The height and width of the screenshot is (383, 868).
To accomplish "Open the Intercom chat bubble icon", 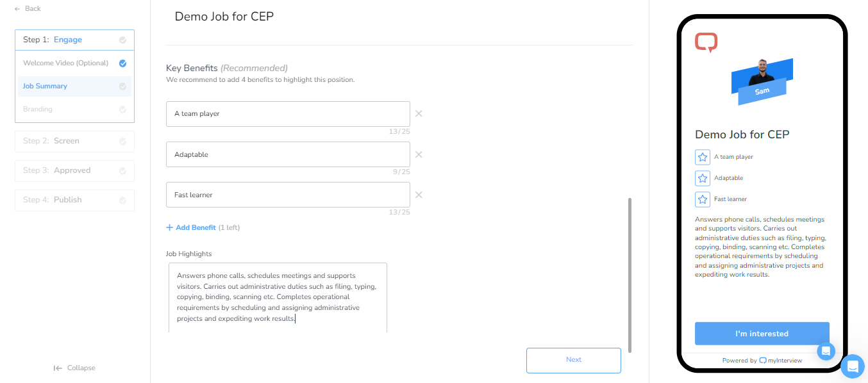I will (853, 367).
